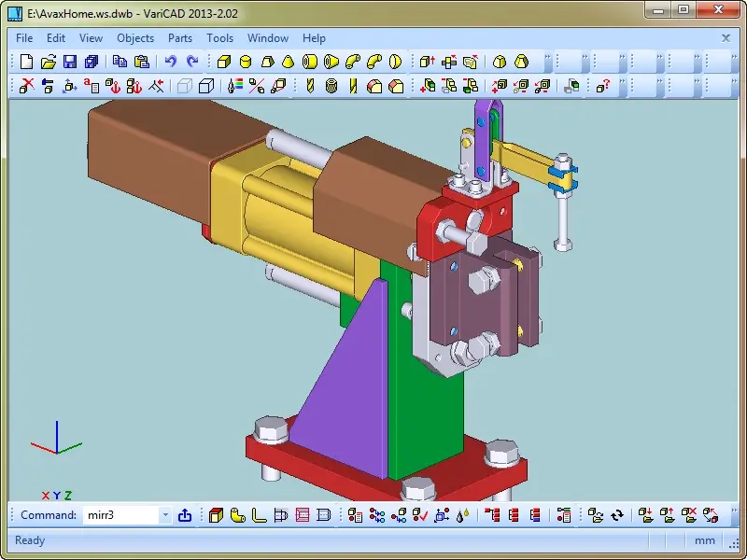Click the upload arrow next to Command box
This screenshot has width=747, height=560.
point(185,515)
